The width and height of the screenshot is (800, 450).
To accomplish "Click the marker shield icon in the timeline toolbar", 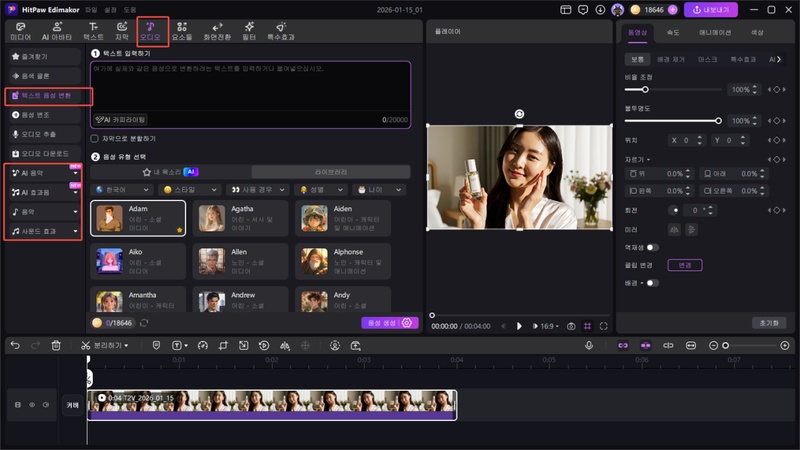I will 156,345.
